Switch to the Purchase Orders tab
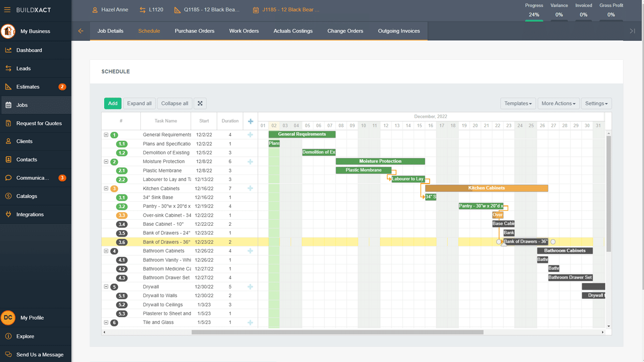The height and width of the screenshot is (362, 644). click(x=194, y=31)
